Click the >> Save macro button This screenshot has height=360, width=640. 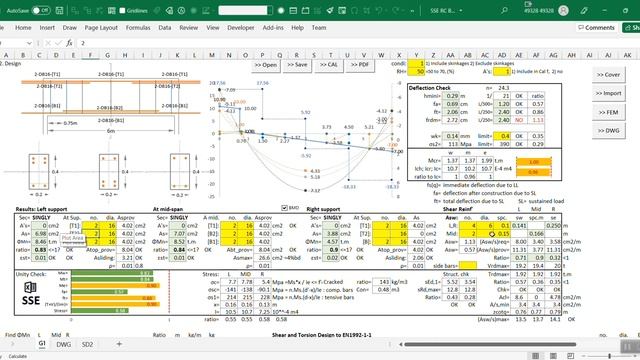tap(297, 65)
